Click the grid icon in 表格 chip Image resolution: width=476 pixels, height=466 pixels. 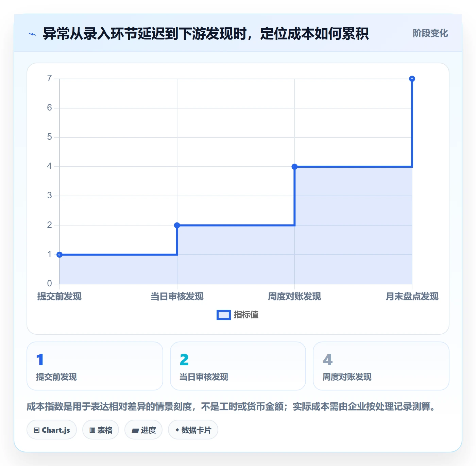92,430
